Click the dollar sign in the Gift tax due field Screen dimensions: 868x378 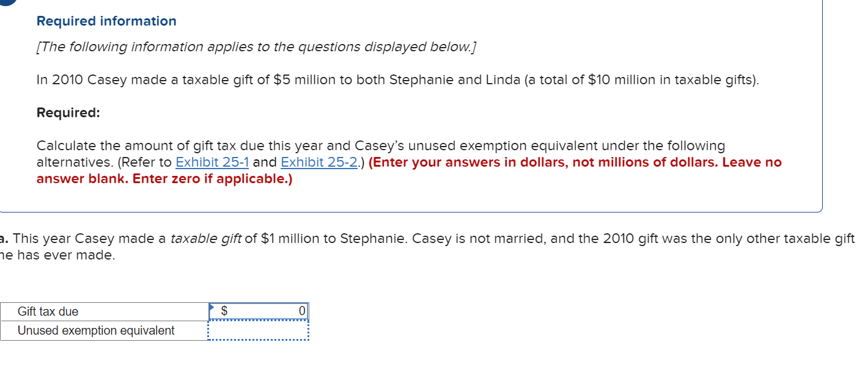(224, 311)
